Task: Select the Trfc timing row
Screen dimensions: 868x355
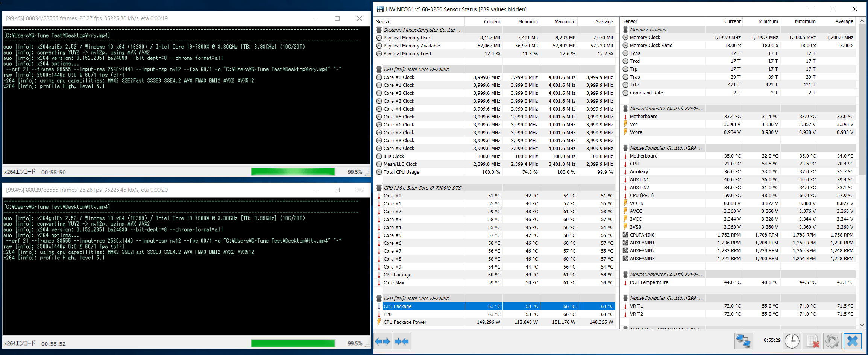Action: (738, 85)
